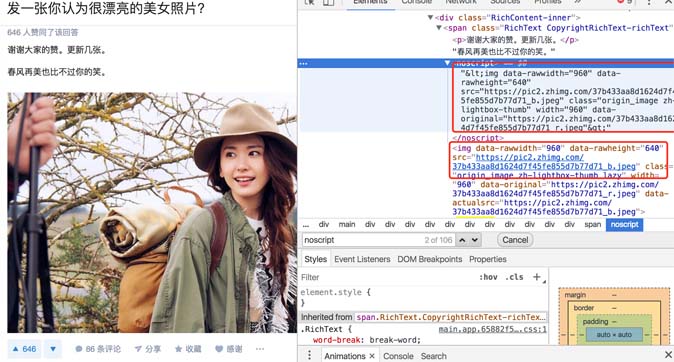This screenshot has width=674, height=362.
Task: Open the more options ellipsis under the answer
Action: (260, 349)
